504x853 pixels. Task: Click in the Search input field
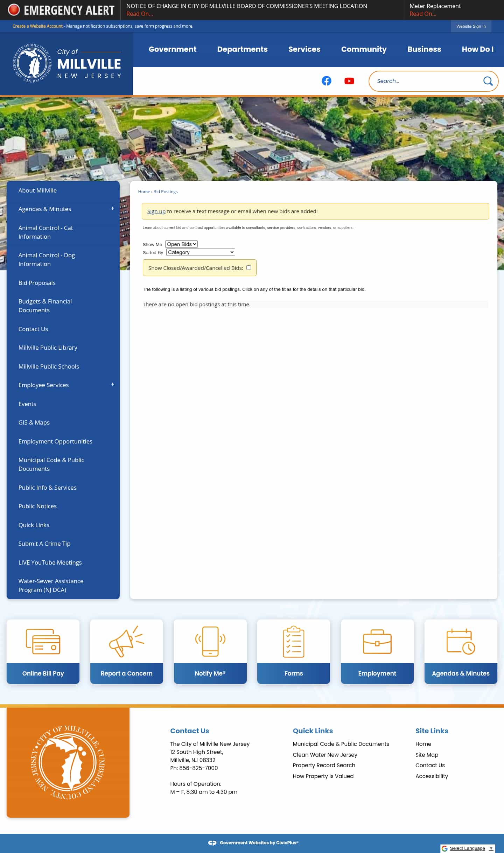(427, 81)
